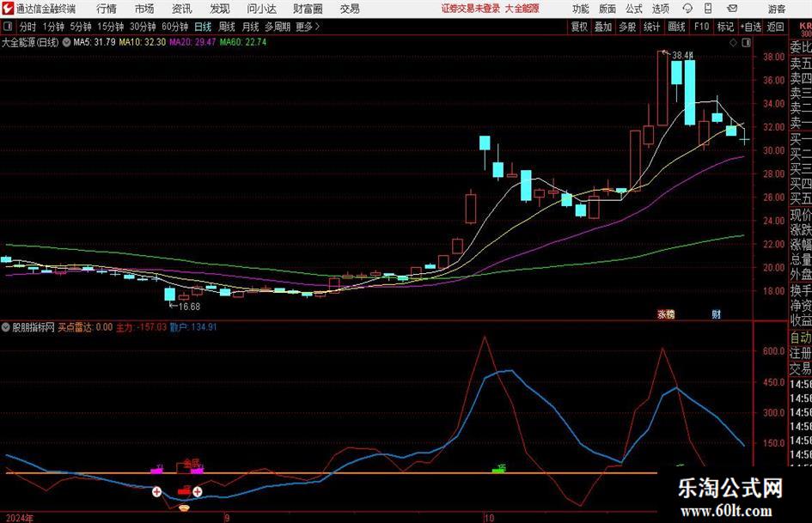Screen dimensions: 812x523
Task: Switch to the 60分钟 period tab
Action: click(175, 27)
